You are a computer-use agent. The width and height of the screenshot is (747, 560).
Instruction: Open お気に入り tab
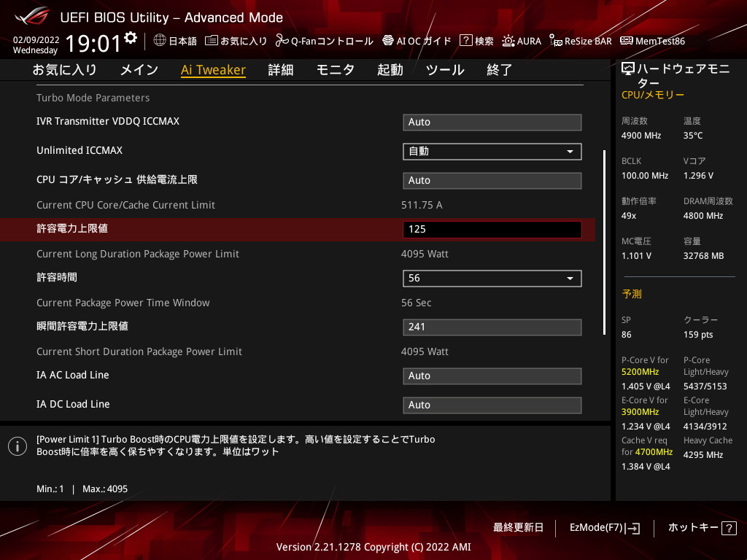64,70
